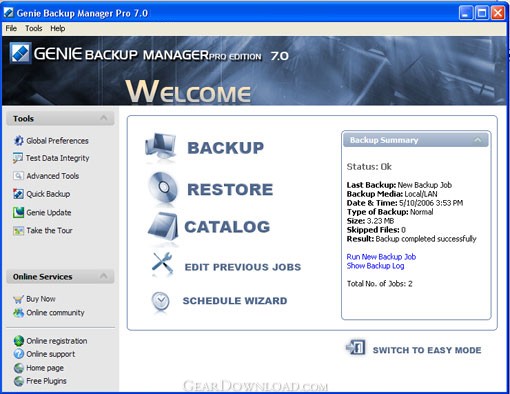This screenshot has height=394, width=510.
Task: Click the Run New Backup Job link
Action: pos(381,257)
